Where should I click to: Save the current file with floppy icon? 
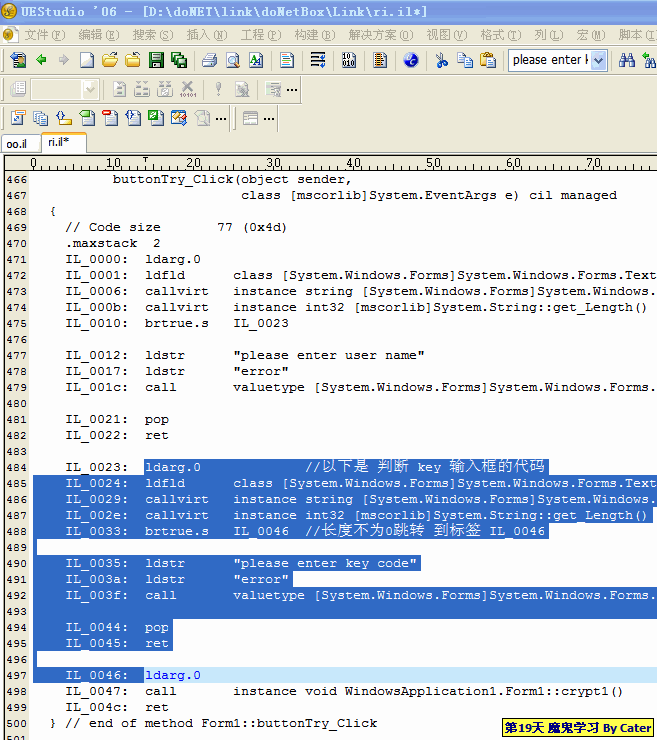pyautogui.click(x=156, y=60)
